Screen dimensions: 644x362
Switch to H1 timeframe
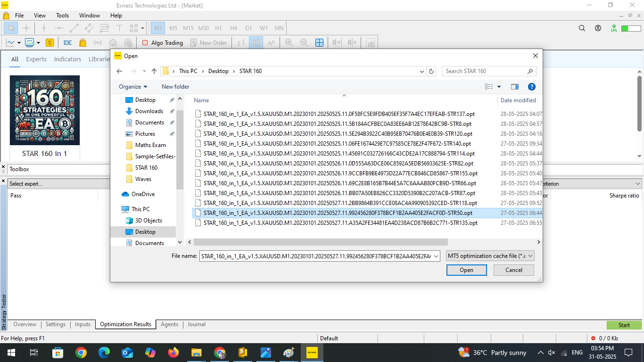pos(218,28)
